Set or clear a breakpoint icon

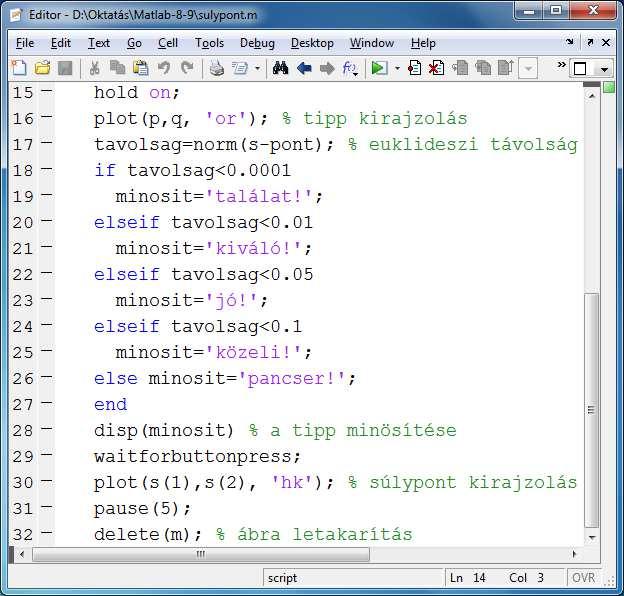click(414, 68)
